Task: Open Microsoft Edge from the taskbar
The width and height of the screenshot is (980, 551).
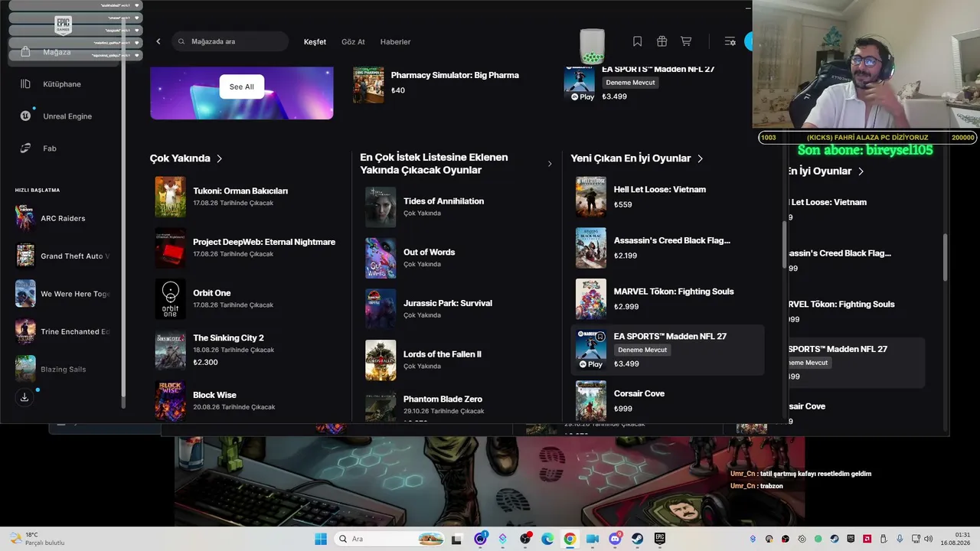Action: (x=547, y=539)
